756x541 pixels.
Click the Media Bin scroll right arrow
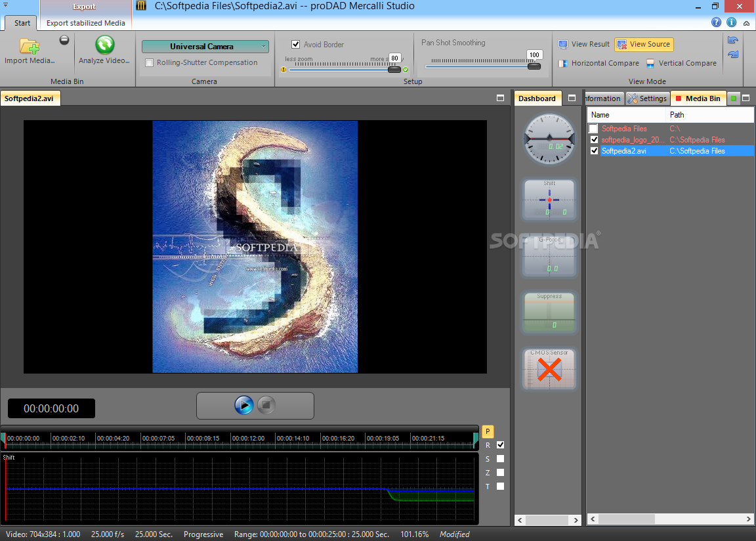[x=748, y=519]
